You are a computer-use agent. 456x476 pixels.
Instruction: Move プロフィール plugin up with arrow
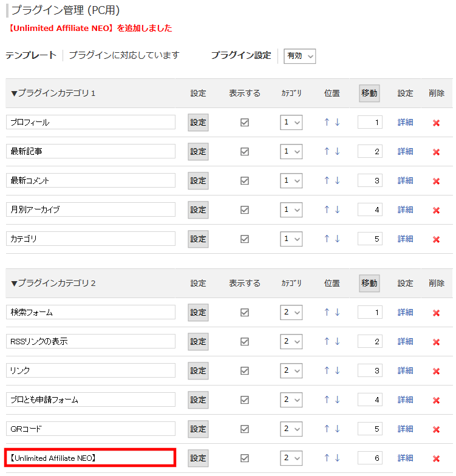pyautogui.click(x=327, y=123)
